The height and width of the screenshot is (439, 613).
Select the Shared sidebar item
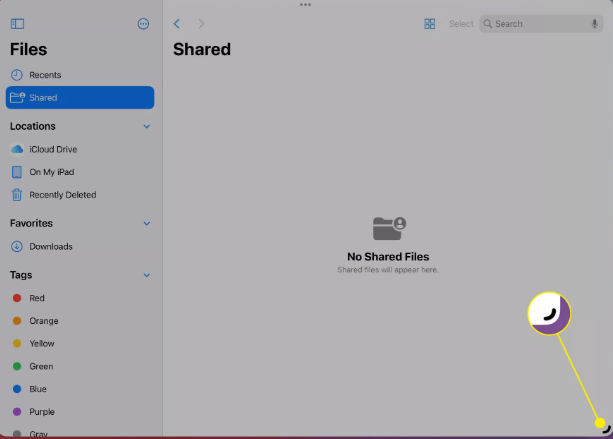point(80,97)
